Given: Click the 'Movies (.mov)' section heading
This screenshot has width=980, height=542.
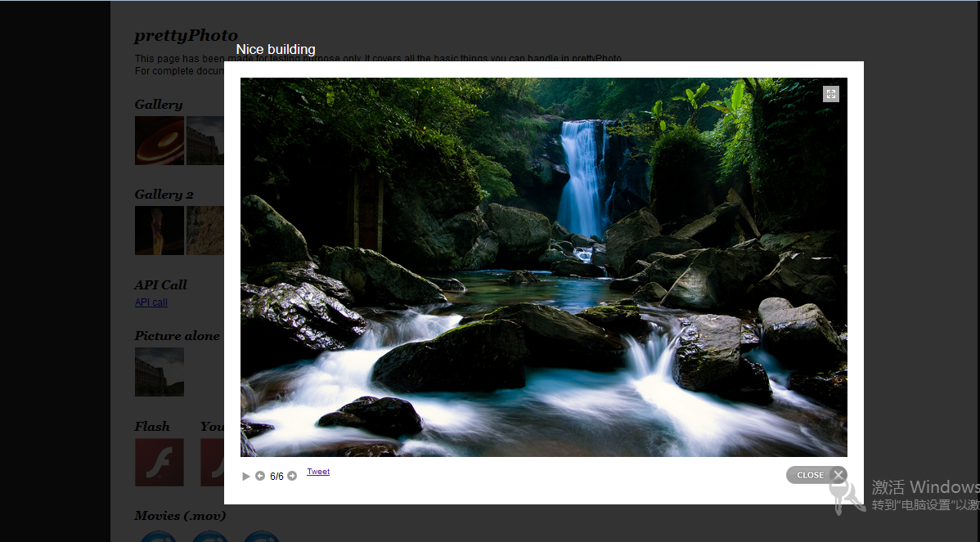Looking at the screenshot, I should (x=180, y=516).
